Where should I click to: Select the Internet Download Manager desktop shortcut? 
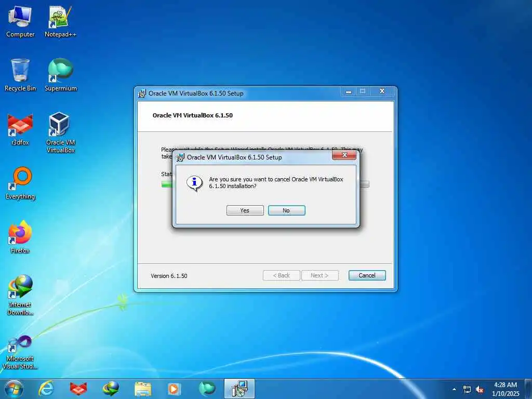pyautogui.click(x=20, y=295)
